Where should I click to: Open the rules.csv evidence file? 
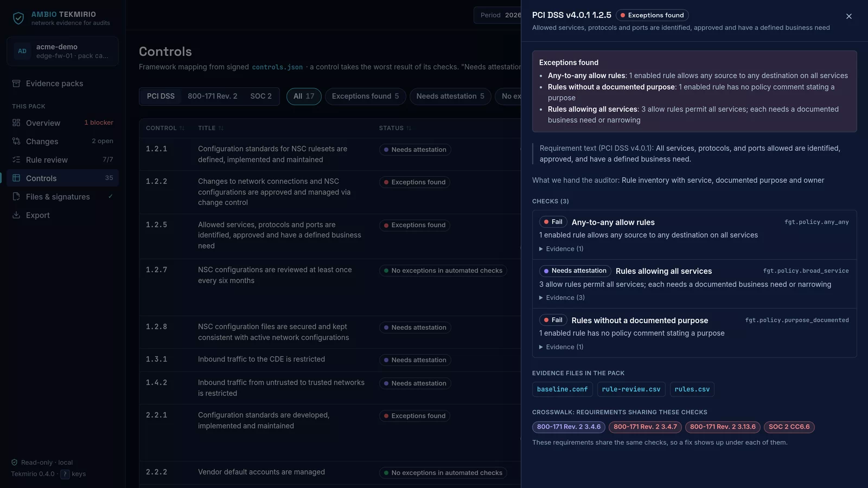[692, 389]
